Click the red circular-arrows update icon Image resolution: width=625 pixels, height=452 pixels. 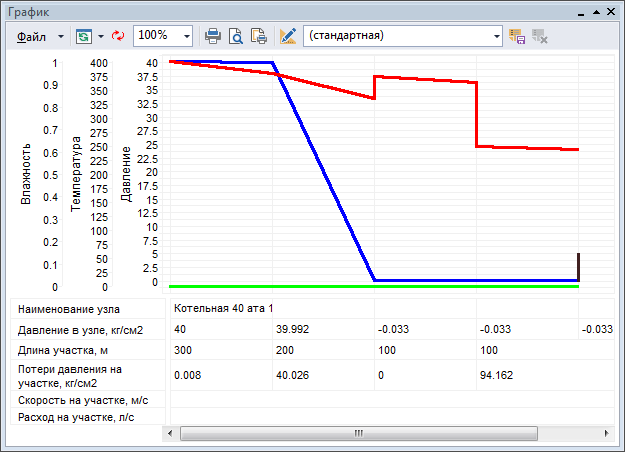click(117, 35)
